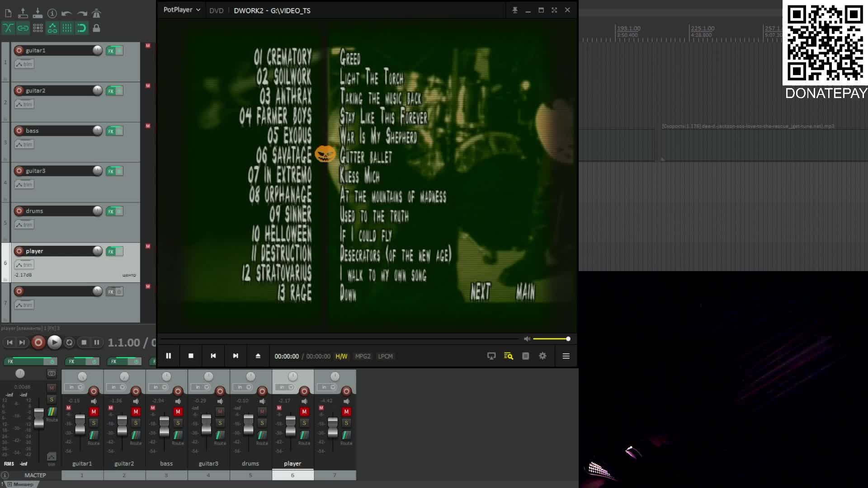Click the PotPlayer eject/open file button
Viewport: 868px width, 488px height.
point(258,356)
